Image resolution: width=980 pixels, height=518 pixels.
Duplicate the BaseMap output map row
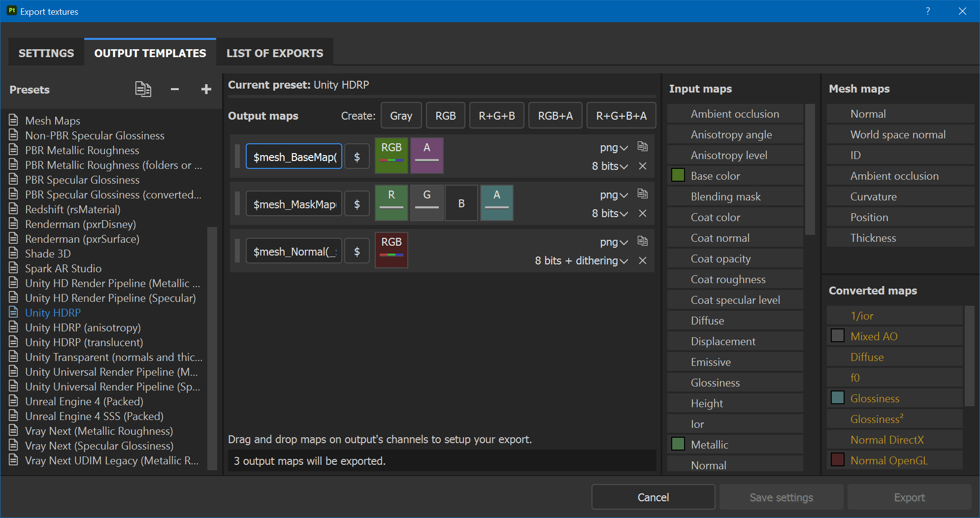pos(643,146)
